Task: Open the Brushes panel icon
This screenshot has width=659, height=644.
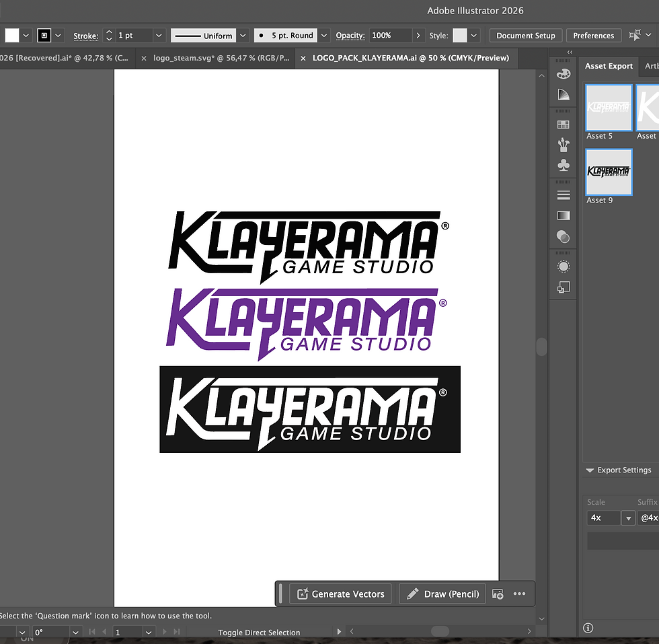Action: (564, 145)
